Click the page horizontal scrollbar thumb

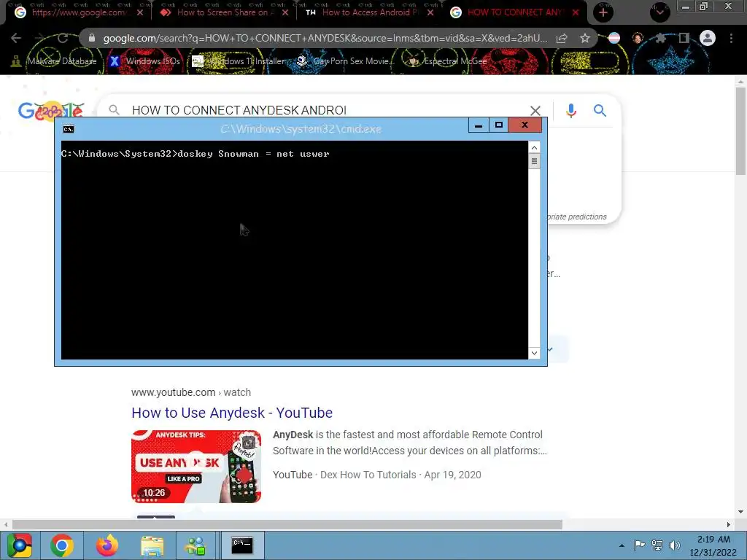pyautogui.click(x=287, y=524)
